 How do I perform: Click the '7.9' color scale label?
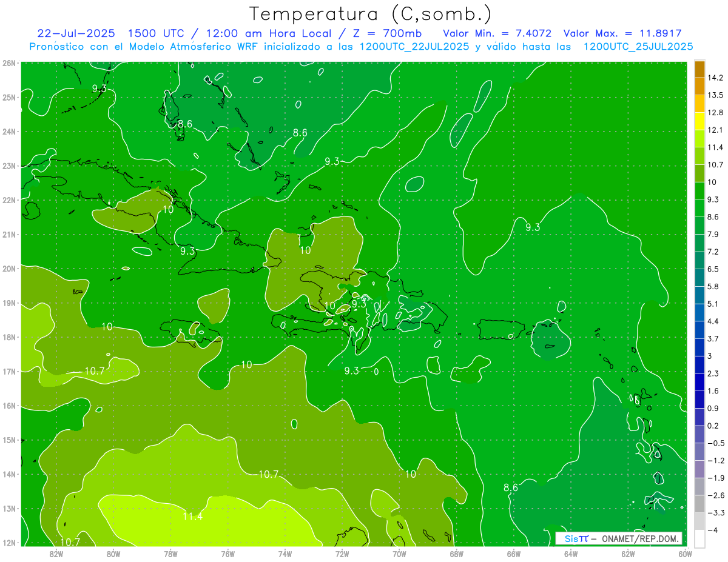tap(713, 234)
